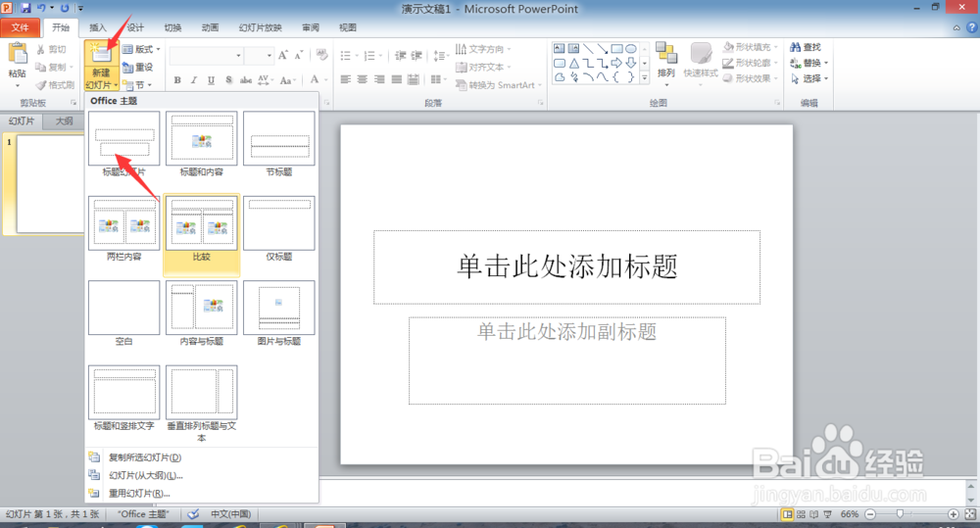980x528 pixels.
Task: Toggle text Shadow formatting
Action: (x=228, y=80)
